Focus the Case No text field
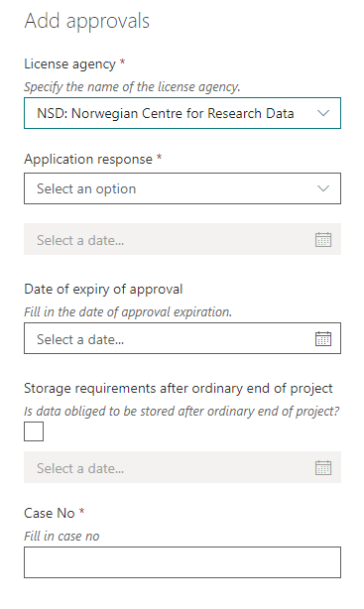The height and width of the screenshot is (609, 364). 182,562
